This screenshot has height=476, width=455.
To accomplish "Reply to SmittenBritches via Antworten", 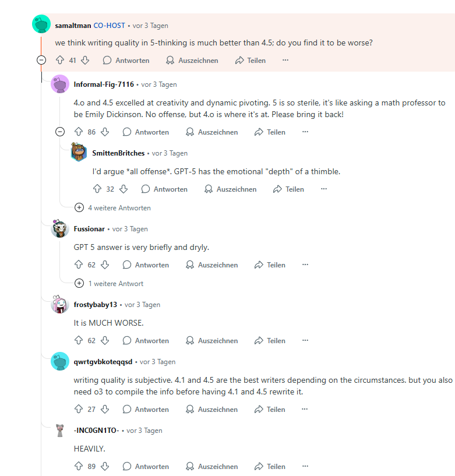I will tap(164, 189).
